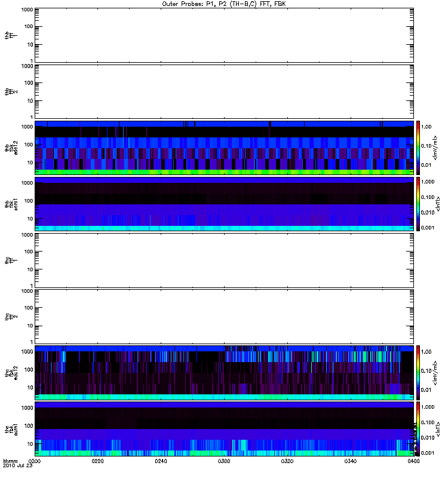Click the <|nT|> unit label beside thb scm1 color bar
The image size is (448, 478).
click(x=438, y=204)
